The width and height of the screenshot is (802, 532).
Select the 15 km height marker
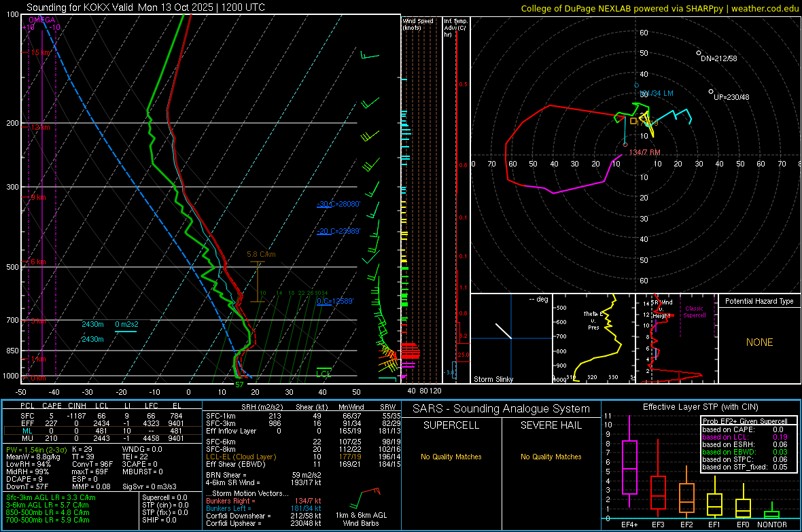(x=40, y=53)
